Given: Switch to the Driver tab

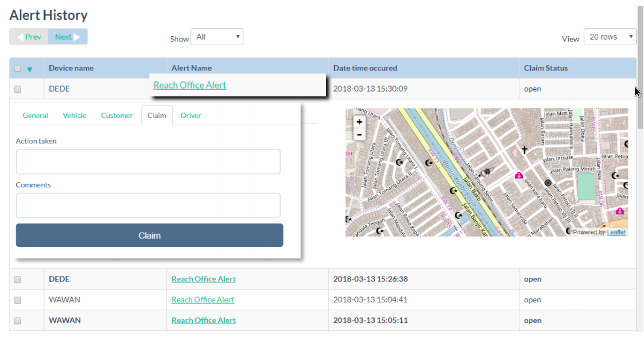Looking at the screenshot, I should tap(191, 116).
